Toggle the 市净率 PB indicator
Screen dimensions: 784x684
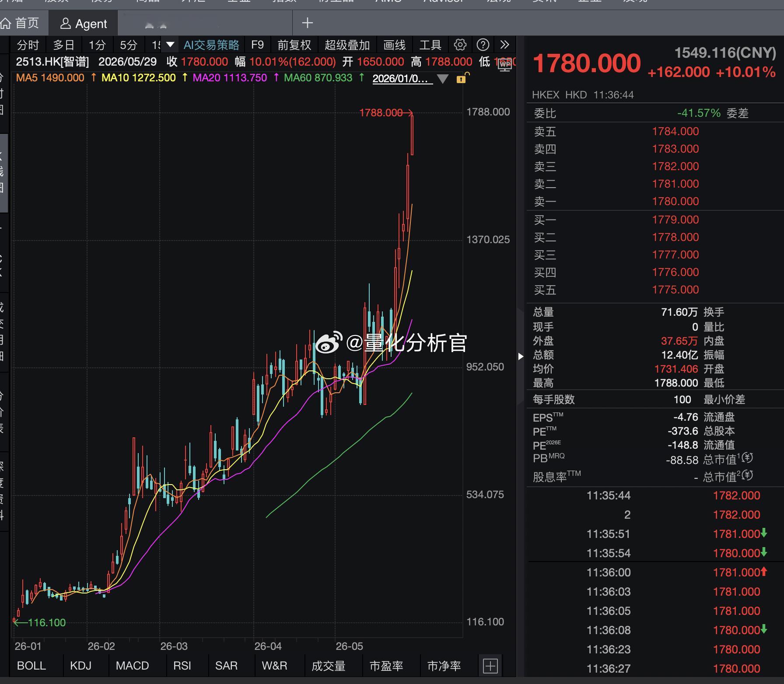point(444,666)
